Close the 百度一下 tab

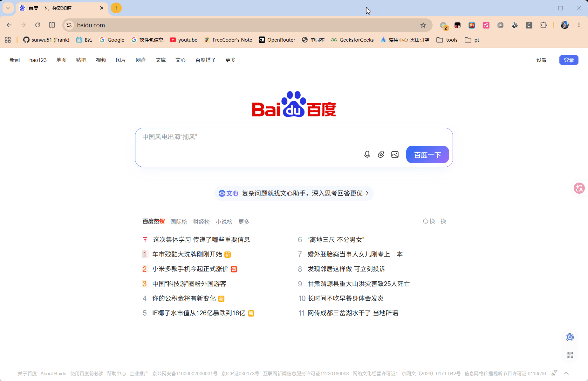coord(102,8)
